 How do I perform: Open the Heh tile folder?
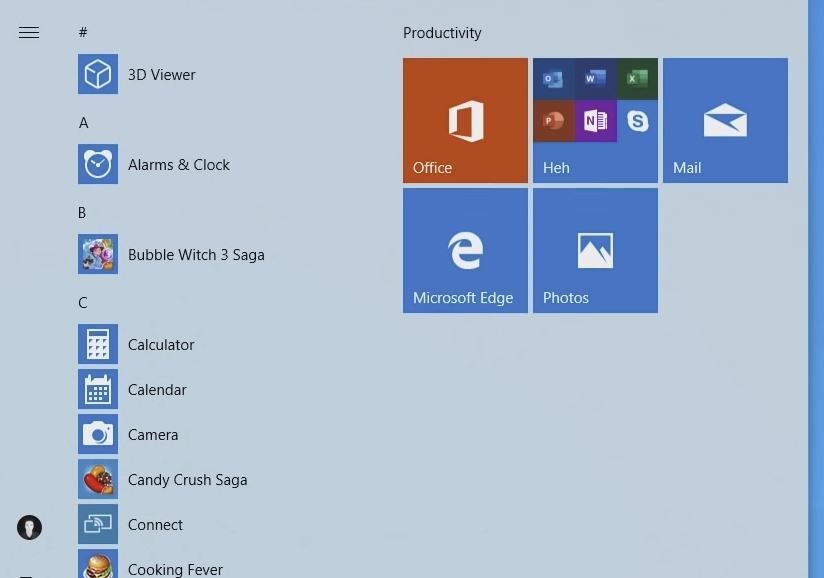coord(595,121)
